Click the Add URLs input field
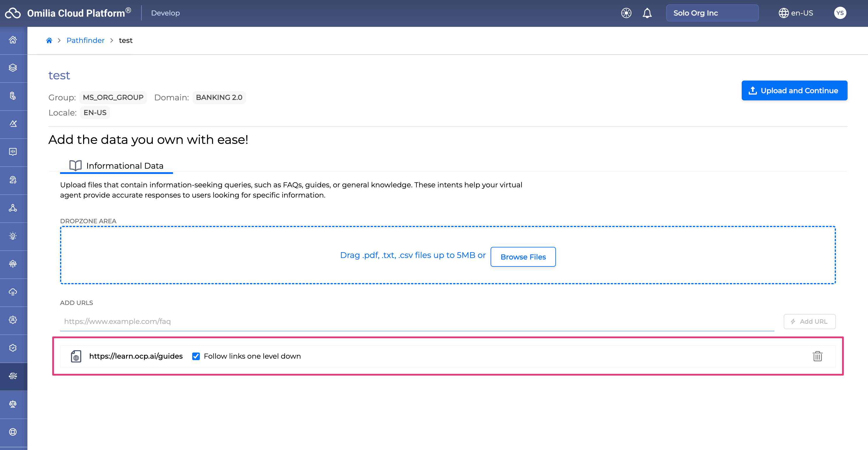 pyautogui.click(x=417, y=321)
